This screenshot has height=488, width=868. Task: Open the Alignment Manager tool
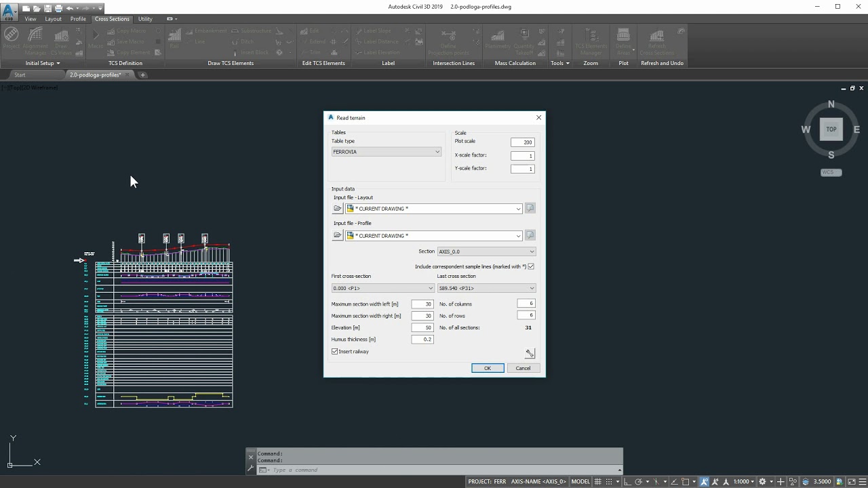(x=35, y=41)
